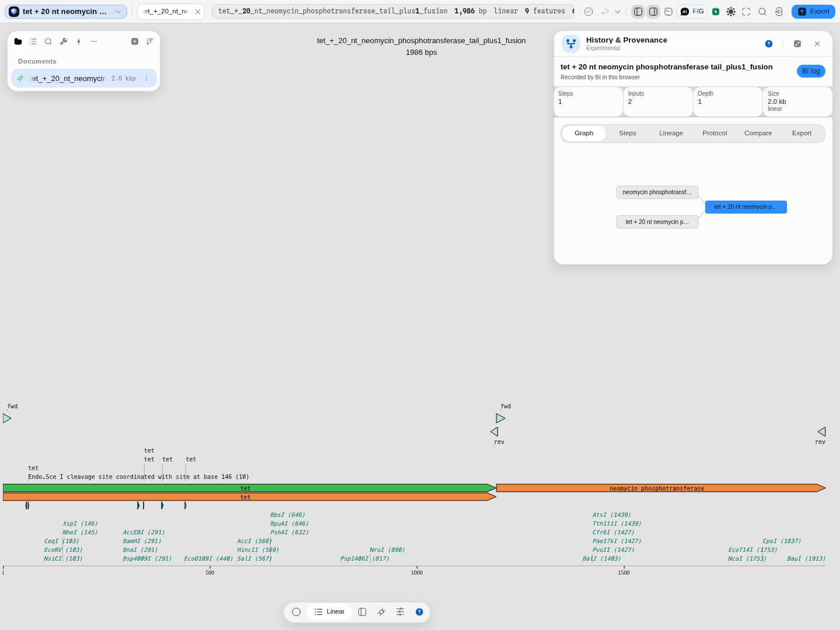Select the wrench tools icon in the sidebar
840x630 pixels.
pyautogui.click(x=64, y=41)
